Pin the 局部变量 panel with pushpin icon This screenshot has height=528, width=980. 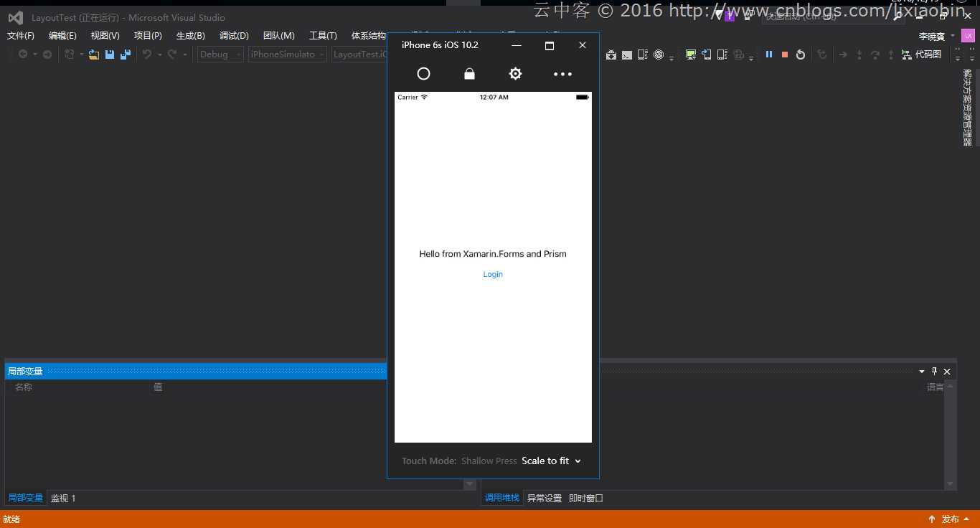[x=934, y=371]
